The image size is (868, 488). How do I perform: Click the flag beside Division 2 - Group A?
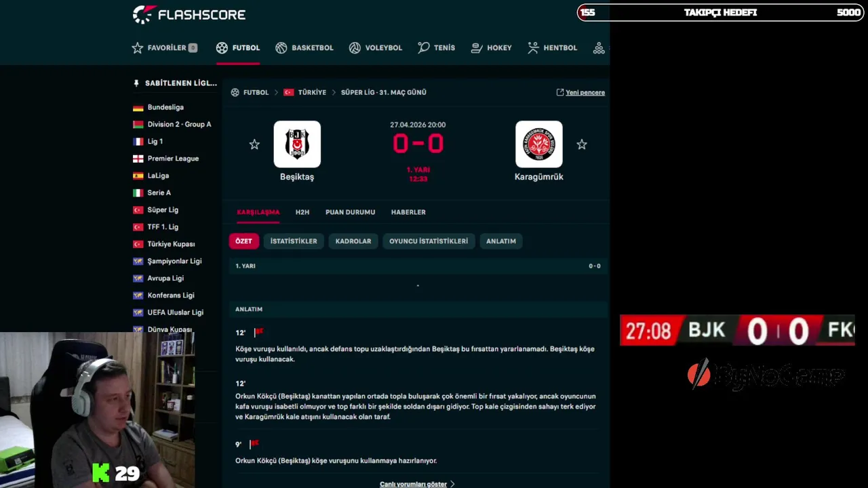tap(138, 125)
